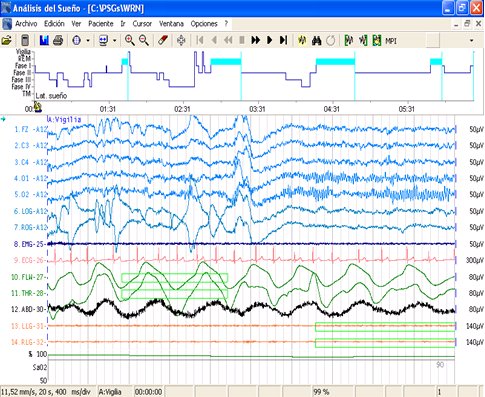Click the rewind double-left arrow
The width and height of the screenshot is (485, 397).
[x=228, y=41]
